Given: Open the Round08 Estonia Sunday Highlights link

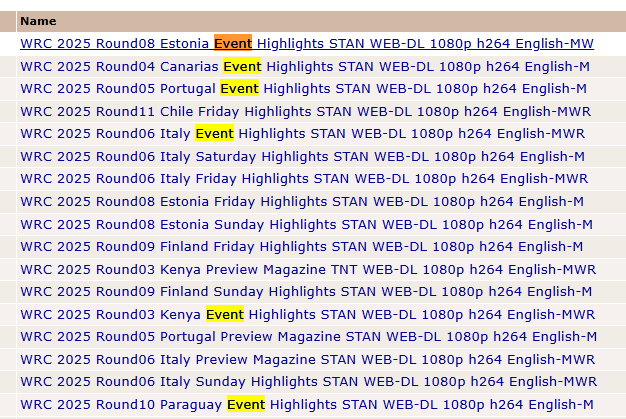Looking at the screenshot, I should pyautogui.click(x=307, y=224).
